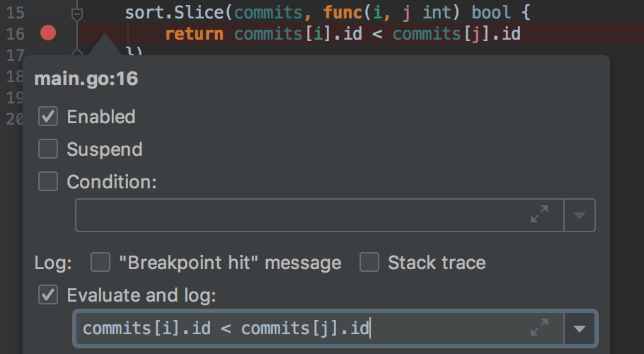The height and width of the screenshot is (354, 644).
Task: Uncheck the Enabled checkbox
Action: (x=48, y=116)
